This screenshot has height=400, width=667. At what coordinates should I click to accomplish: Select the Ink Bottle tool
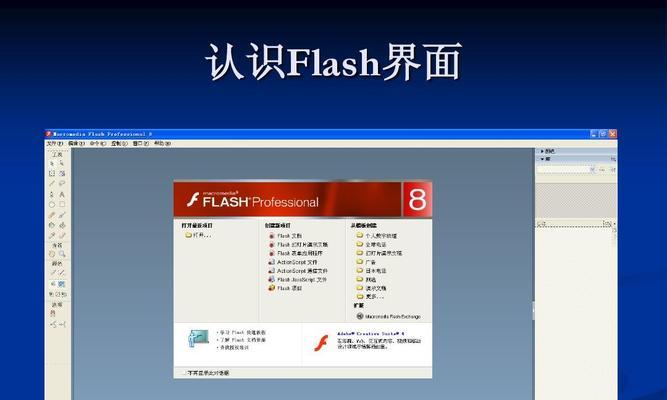(52, 225)
